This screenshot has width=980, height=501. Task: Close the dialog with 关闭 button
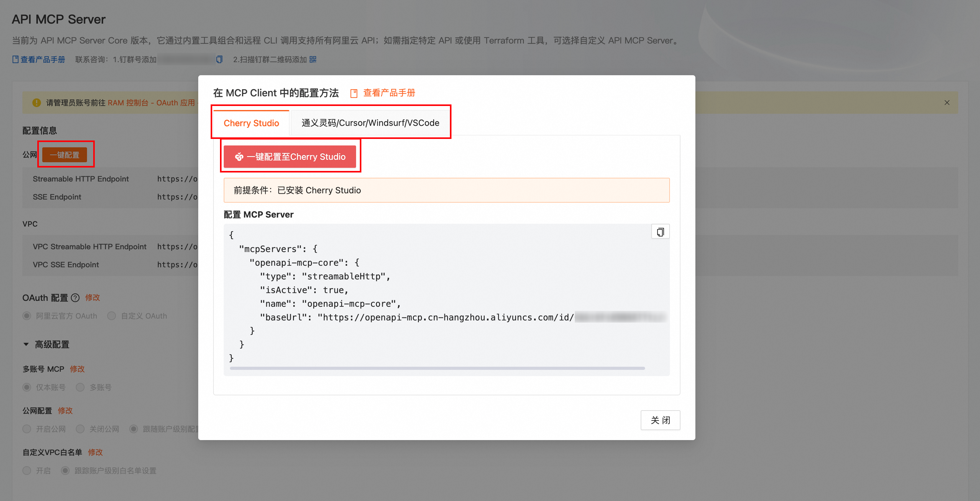(660, 420)
